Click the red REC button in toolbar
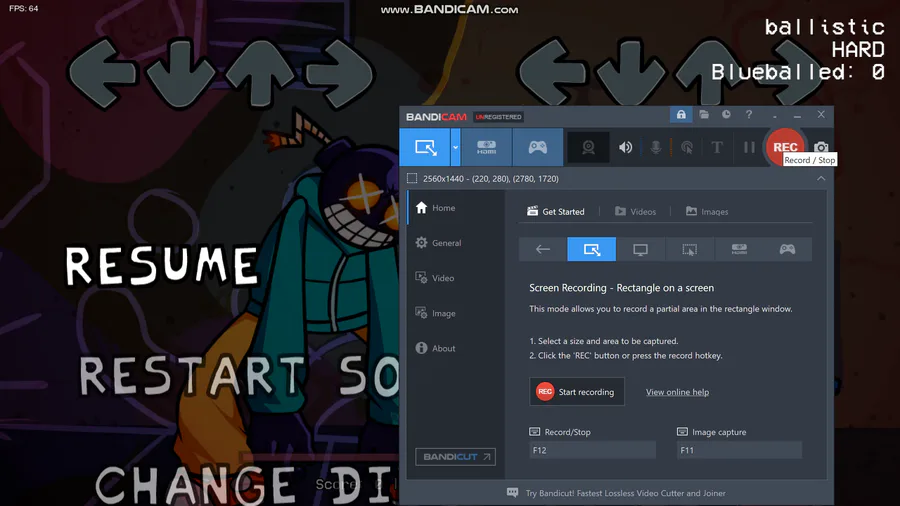The image size is (900, 506). 785,147
